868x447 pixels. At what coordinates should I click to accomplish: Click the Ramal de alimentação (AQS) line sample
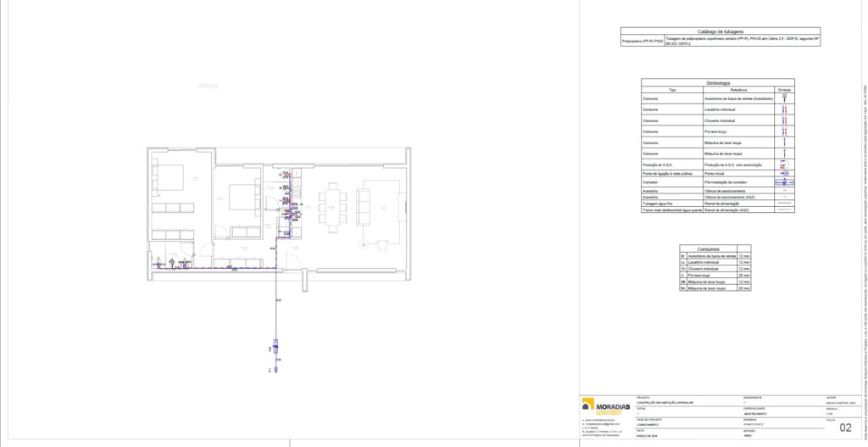[784, 211]
